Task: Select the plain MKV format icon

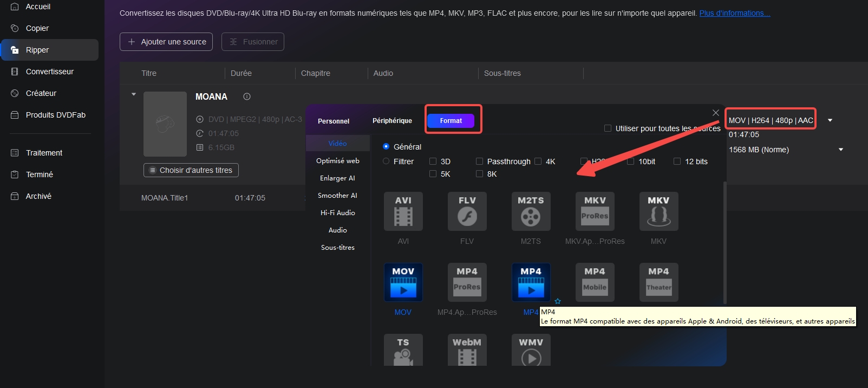Action: (659, 211)
